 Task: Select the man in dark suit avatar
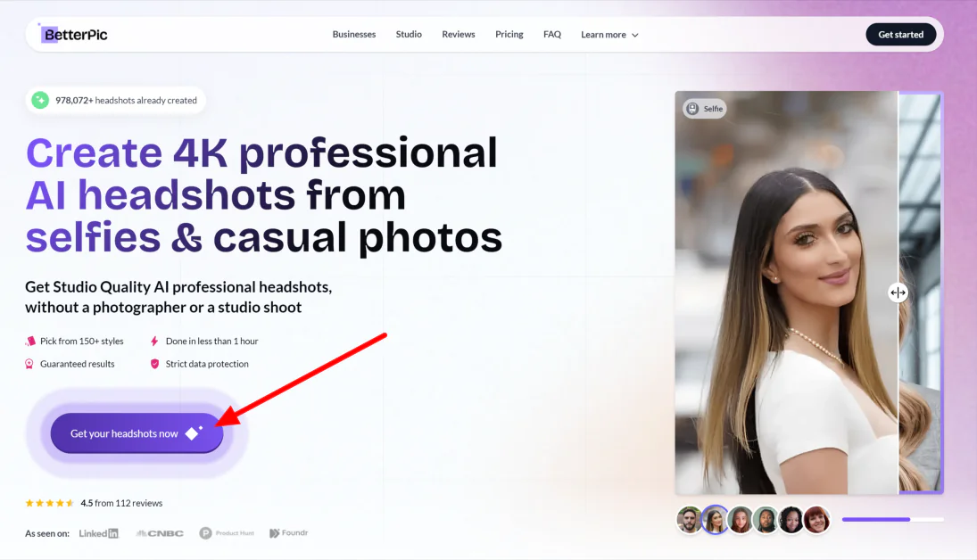[x=766, y=520]
